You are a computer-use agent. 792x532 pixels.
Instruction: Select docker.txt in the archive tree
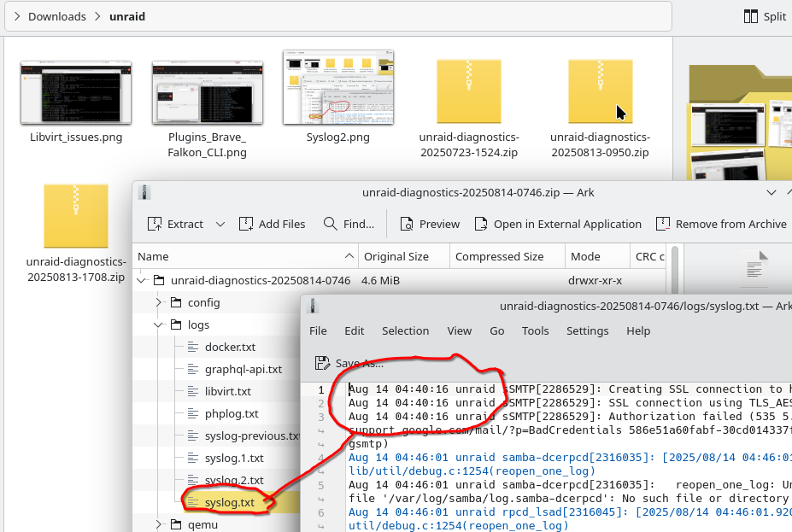(x=230, y=348)
